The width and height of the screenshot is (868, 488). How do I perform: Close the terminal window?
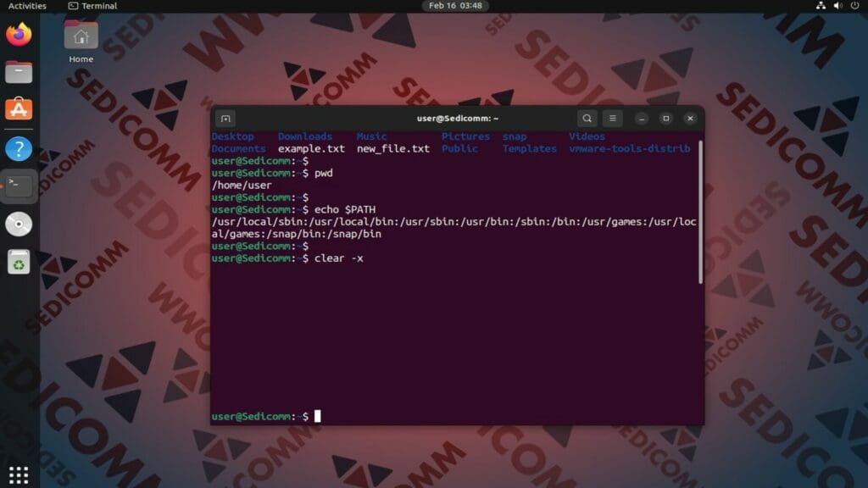tap(690, 119)
